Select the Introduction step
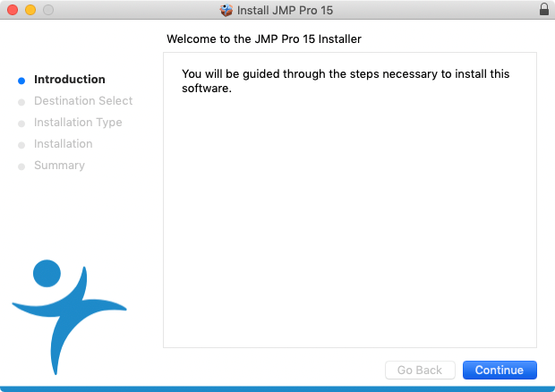Image resolution: width=555 pixels, height=392 pixels. [70, 80]
